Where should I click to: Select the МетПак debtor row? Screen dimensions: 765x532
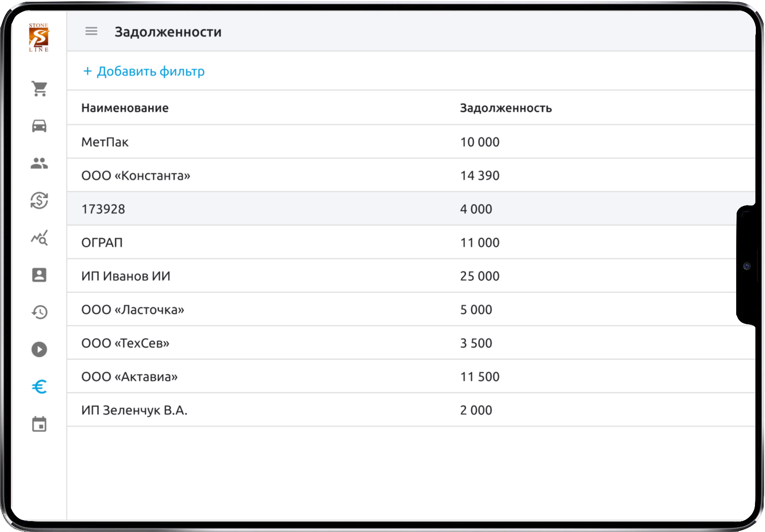105,141
